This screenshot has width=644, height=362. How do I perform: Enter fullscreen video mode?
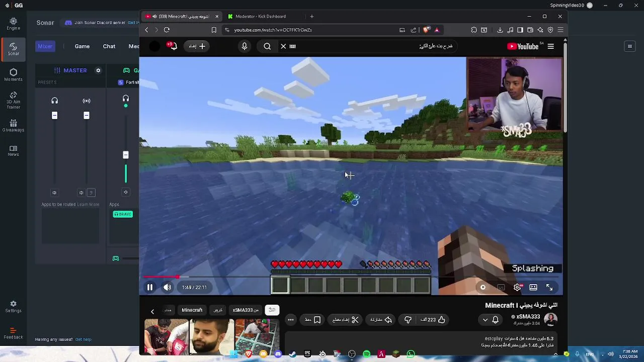pyautogui.click(x=549, y=287)
